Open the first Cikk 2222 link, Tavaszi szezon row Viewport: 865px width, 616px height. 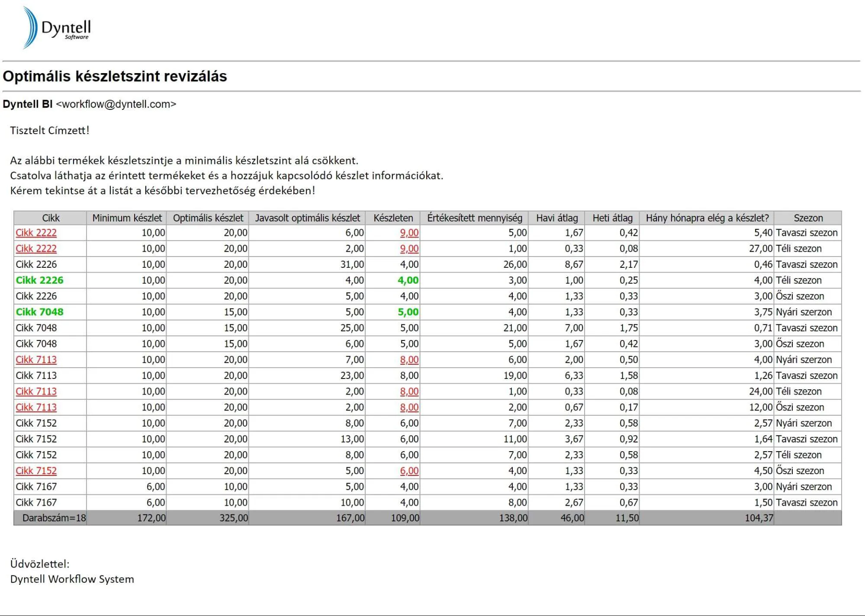(x=36, y=233)
